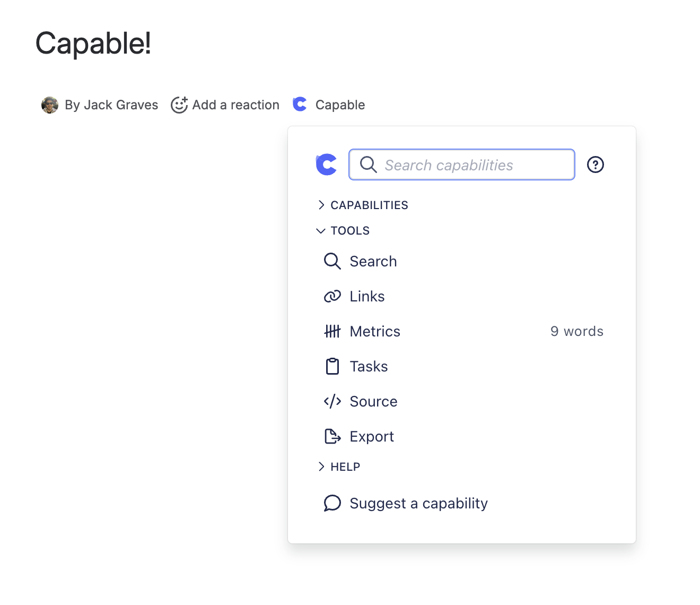Click the Export file icon
Viewport: 700px width, 605px height.
(x=332, y=436)
